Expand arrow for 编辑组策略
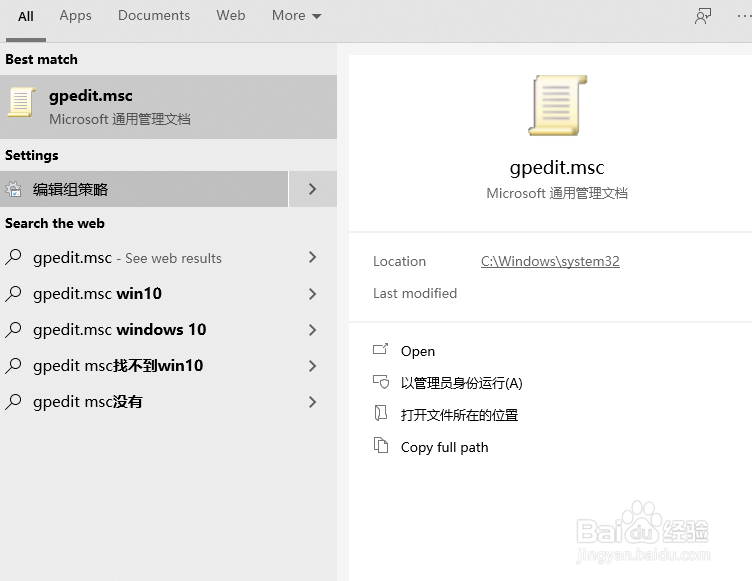The image size is (752, 581). point(313,189)
